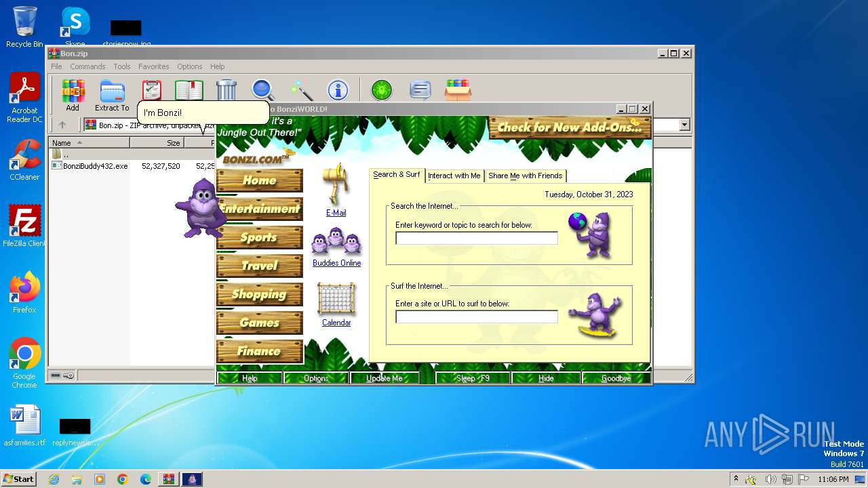Select the parent folder '..' row
This screenshot has width=868, height=488.
[66, 155]
